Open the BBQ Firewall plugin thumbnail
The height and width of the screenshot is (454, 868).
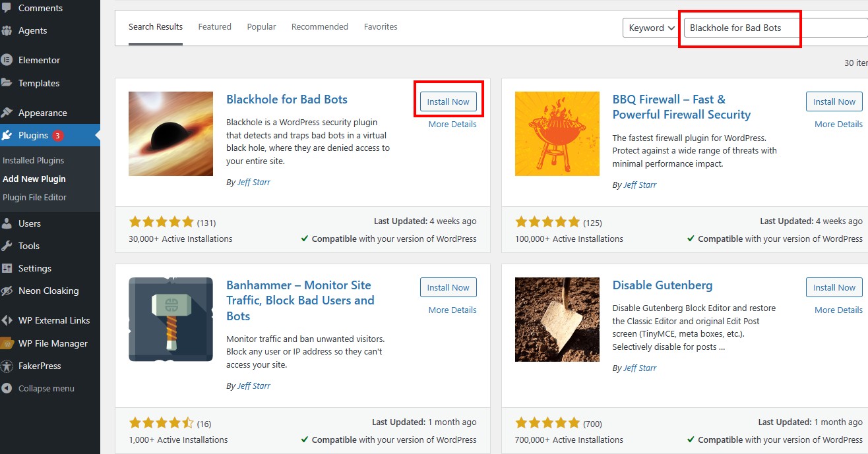tap(557, 134)
